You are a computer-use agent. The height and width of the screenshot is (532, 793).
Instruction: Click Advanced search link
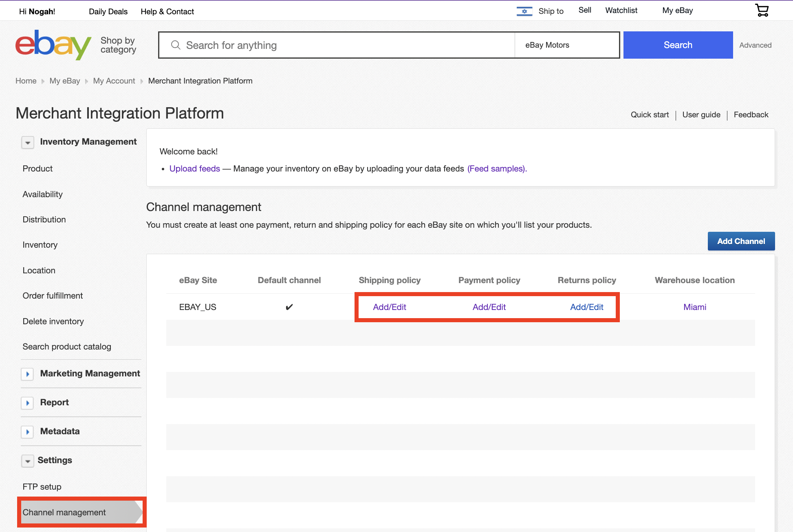pos(755,45)
